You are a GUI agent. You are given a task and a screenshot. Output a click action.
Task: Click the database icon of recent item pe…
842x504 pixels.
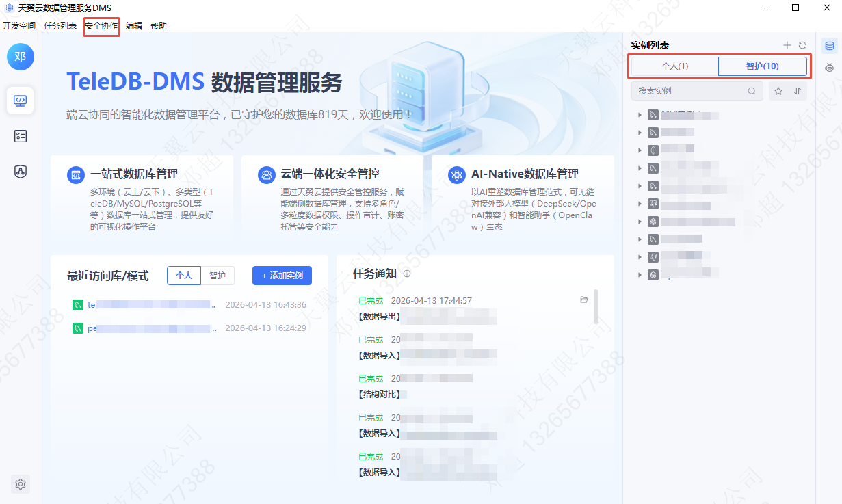[x=78, y=328]
